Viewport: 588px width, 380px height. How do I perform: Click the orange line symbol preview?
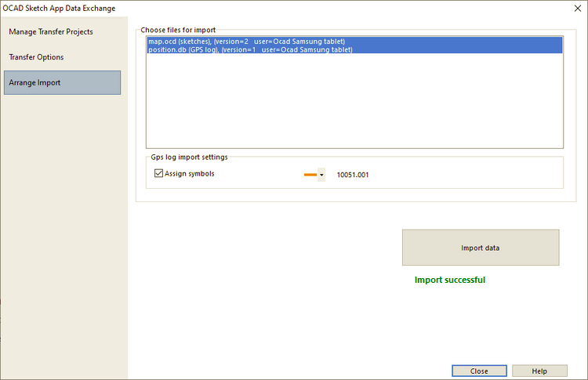(310, 175)
